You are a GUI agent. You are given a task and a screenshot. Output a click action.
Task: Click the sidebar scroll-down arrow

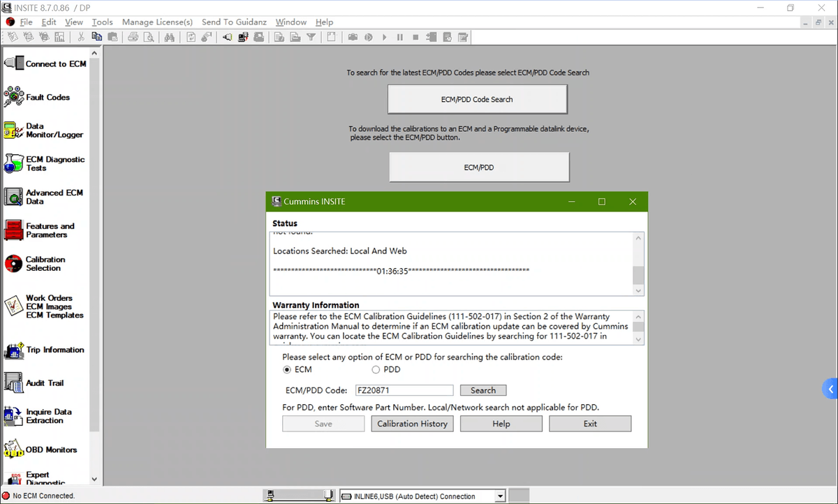[95, 480]
